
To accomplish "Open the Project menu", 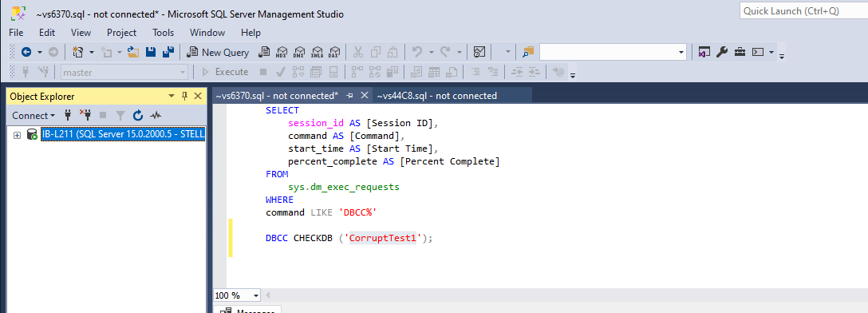I will [122, 33].
